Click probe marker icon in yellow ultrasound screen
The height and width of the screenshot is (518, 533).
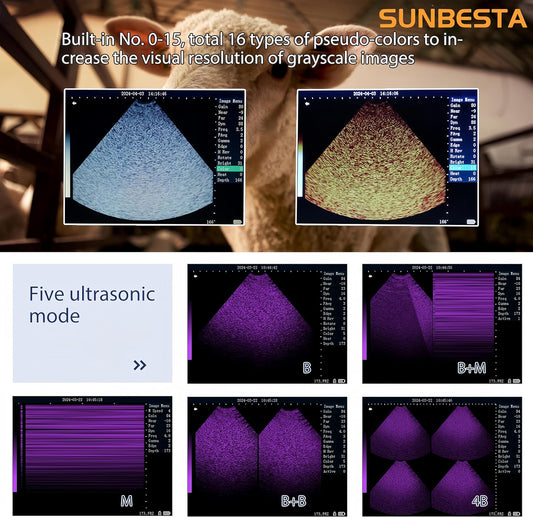tap(307, 104)
